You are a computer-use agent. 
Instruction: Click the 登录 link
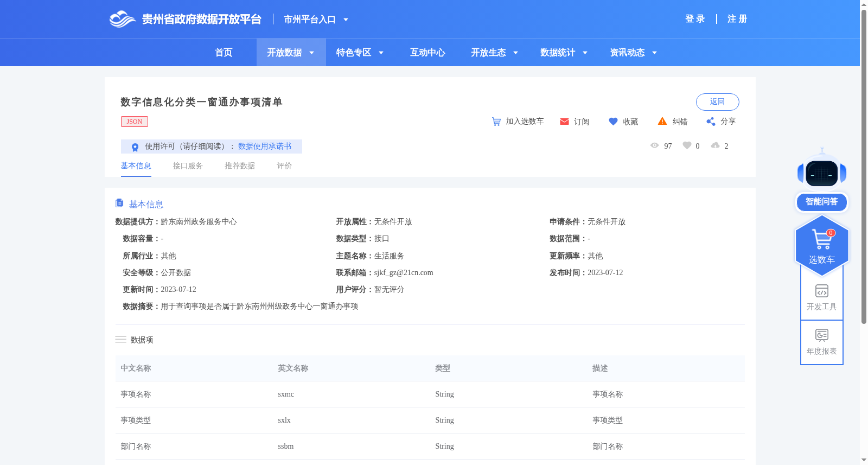(x=695, y=19)
